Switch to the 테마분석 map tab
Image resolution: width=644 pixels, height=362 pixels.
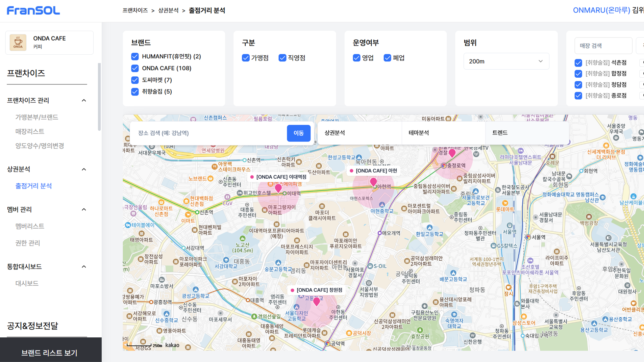click(444, 133)
